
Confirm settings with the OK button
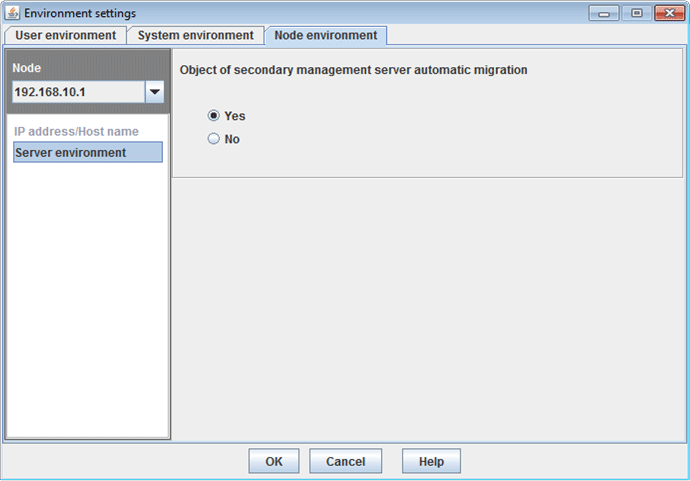tap(274, 461)
